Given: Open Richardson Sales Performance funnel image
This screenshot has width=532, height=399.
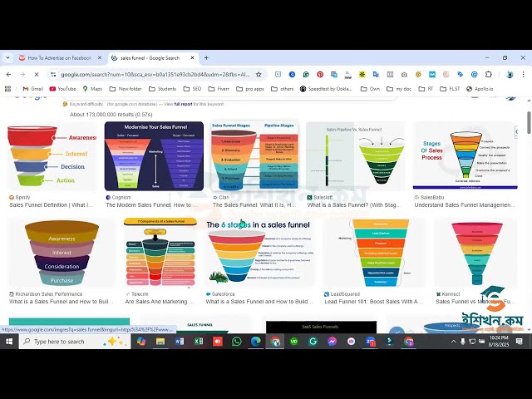Looking at the screenshot, I should tap(62, 253).
